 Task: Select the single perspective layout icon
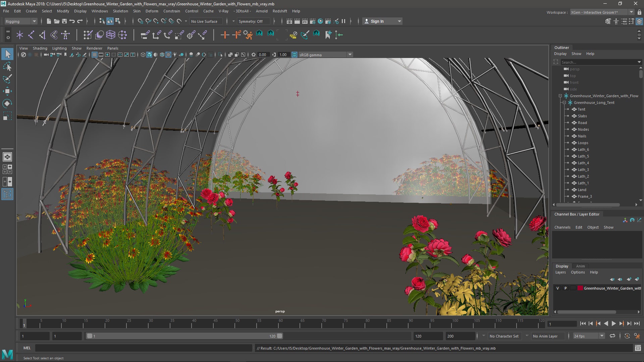point(7,157)
